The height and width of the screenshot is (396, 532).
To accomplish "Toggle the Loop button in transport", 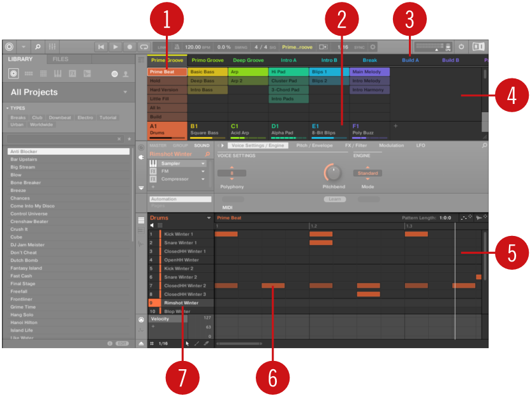I will click(144, 47).
